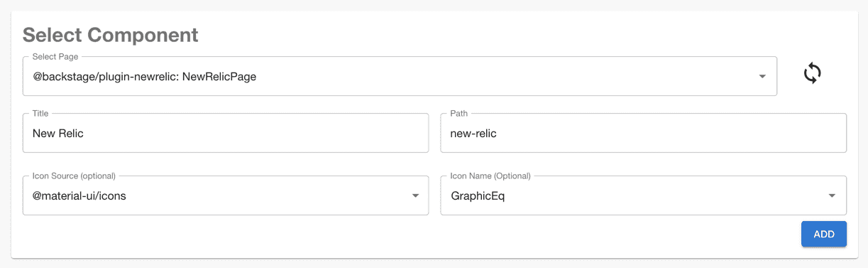Click the Title field label
Screen dimensions: 868x268
(40, 113)
